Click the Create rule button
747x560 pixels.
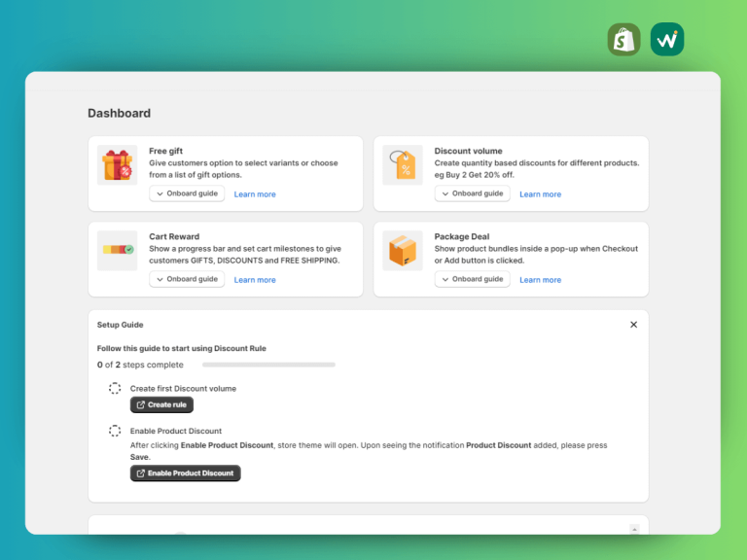pos(162,404)
